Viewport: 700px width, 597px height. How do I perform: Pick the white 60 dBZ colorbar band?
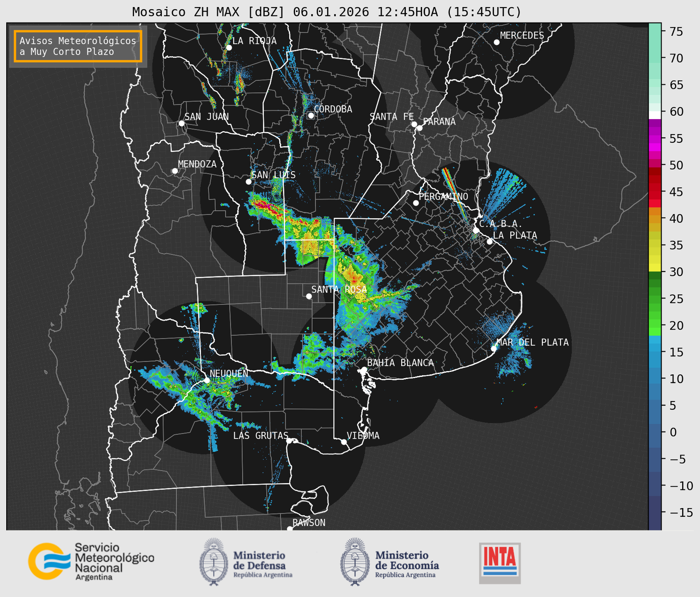pyautogui.click(x=655, y=115)
